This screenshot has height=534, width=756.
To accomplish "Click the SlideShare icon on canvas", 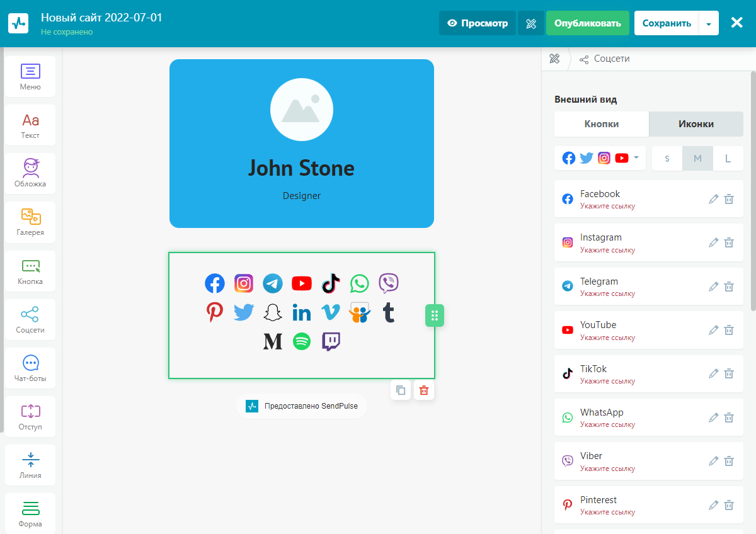I will click(360, 312).
